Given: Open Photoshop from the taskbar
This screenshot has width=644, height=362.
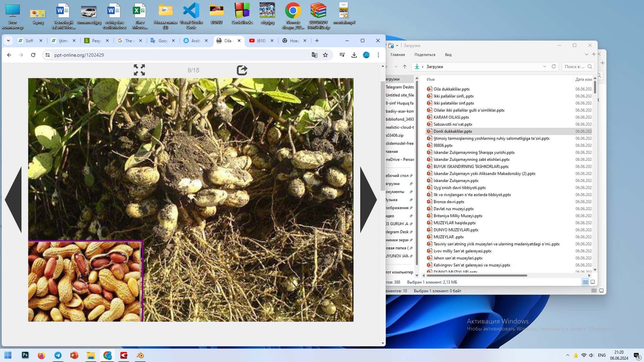Looking at the screenshot, I should click(x=25, y=355).
